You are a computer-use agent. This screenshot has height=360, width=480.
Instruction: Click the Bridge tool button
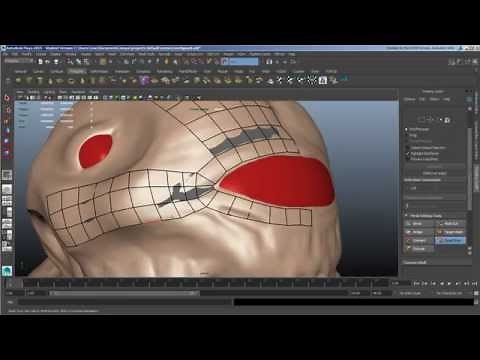click(420, 232)
